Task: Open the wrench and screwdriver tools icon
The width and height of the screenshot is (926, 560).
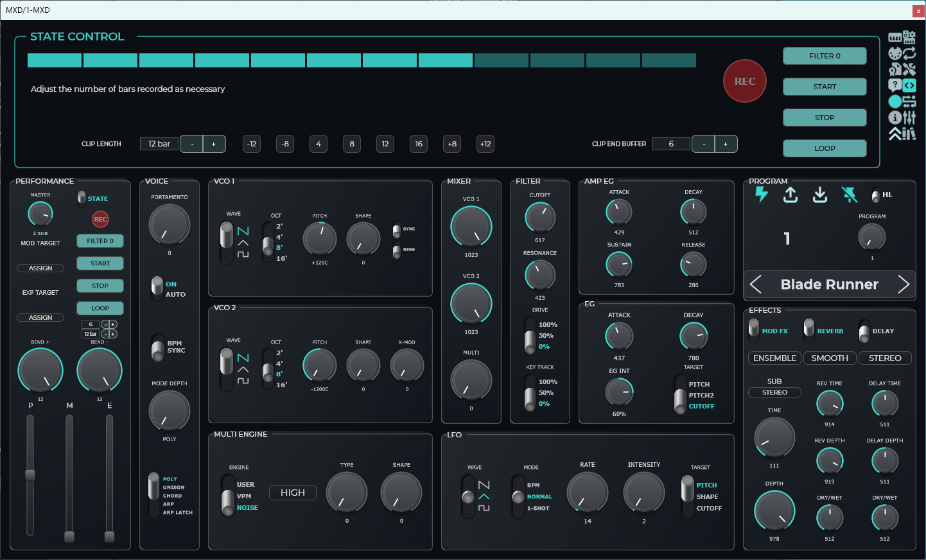Action: tap(909, 69)
